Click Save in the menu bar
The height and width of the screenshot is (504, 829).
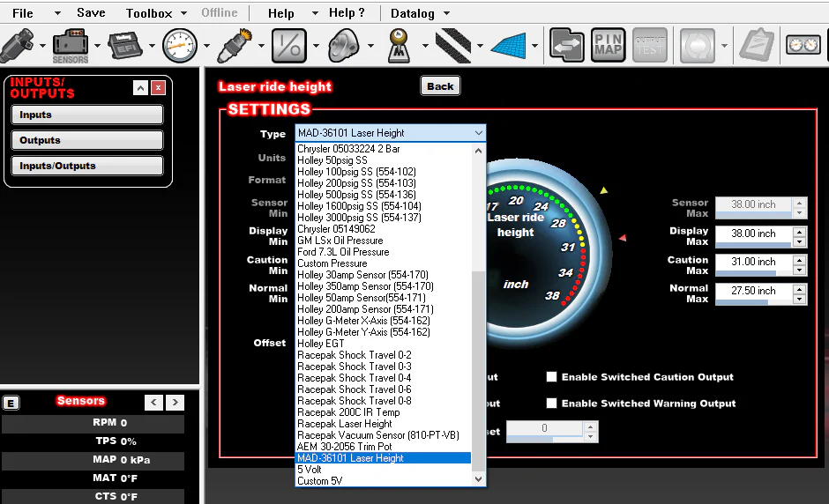coord(91,12)
